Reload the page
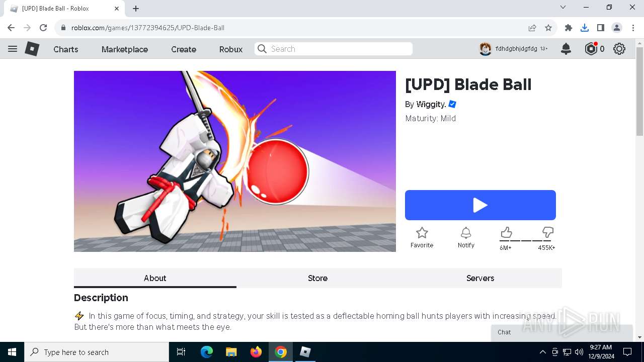 click(43, 28)
